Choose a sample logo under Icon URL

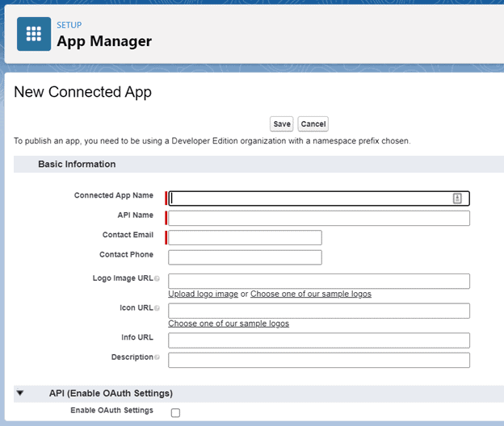coord(229,324)
